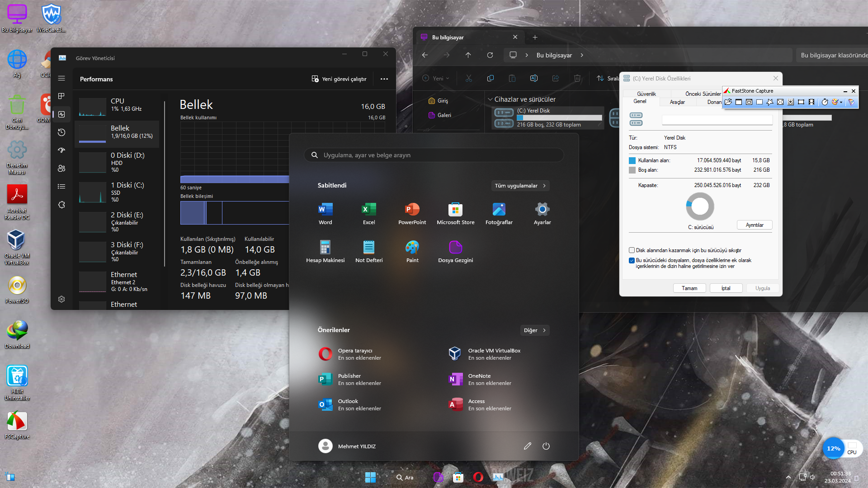
Task: Open Task Manager hamburger navigation menu
Action: [61, 79]
